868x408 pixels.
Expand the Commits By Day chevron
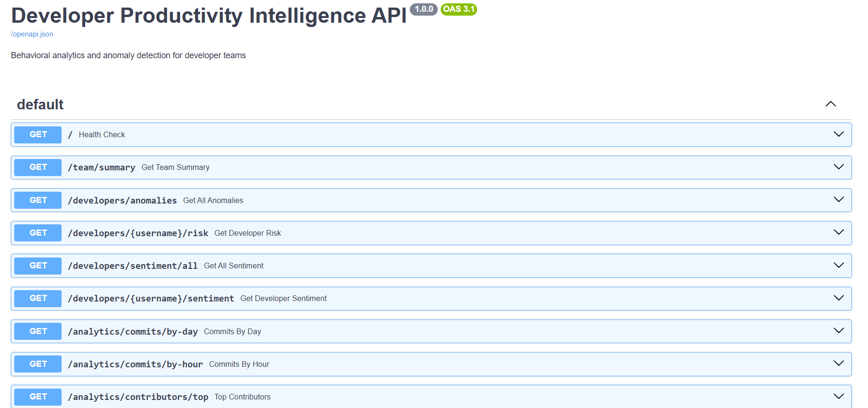click(x=839, y=331)
